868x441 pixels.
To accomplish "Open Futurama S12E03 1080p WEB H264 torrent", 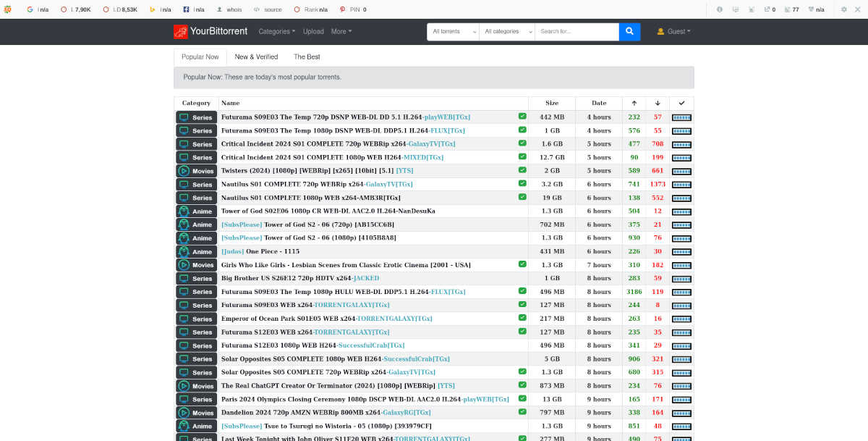I will point(312,345).
